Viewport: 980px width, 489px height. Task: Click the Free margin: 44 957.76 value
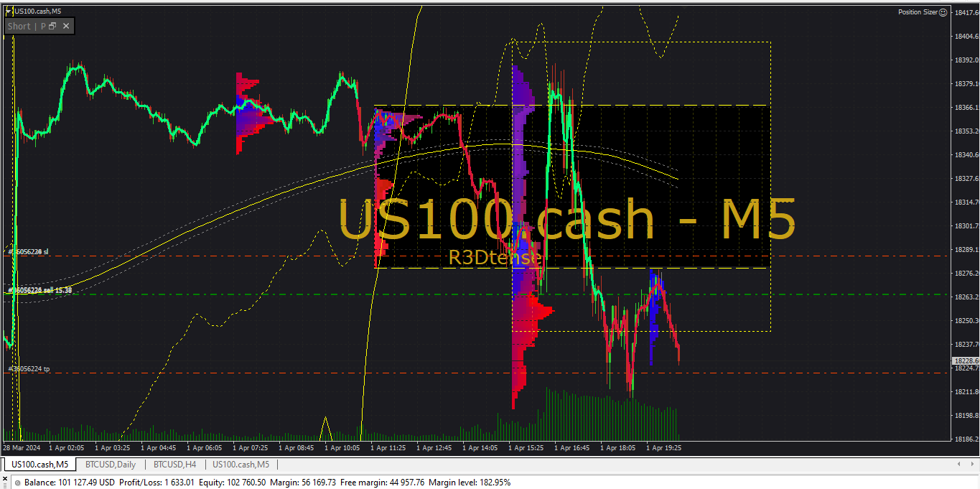[382, 483]
